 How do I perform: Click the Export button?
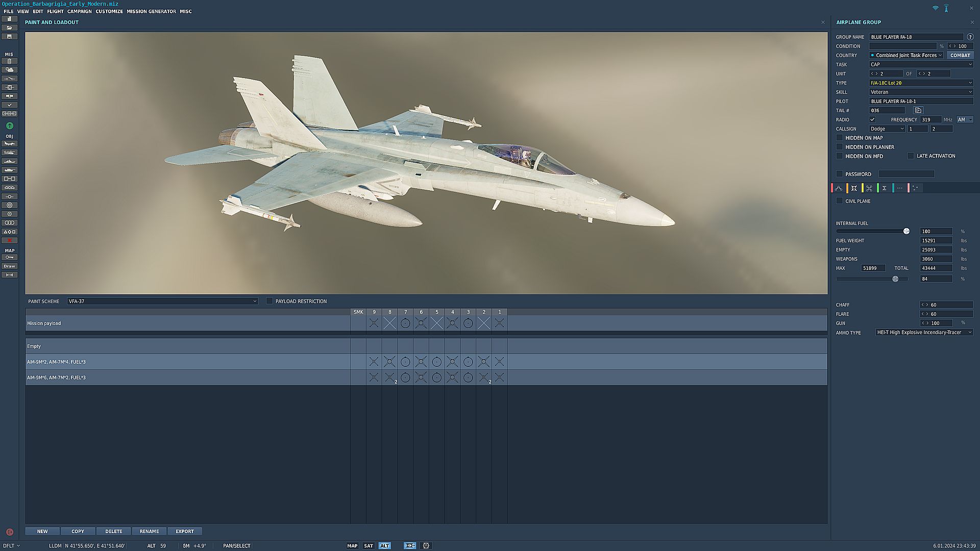tap(185, 531)
